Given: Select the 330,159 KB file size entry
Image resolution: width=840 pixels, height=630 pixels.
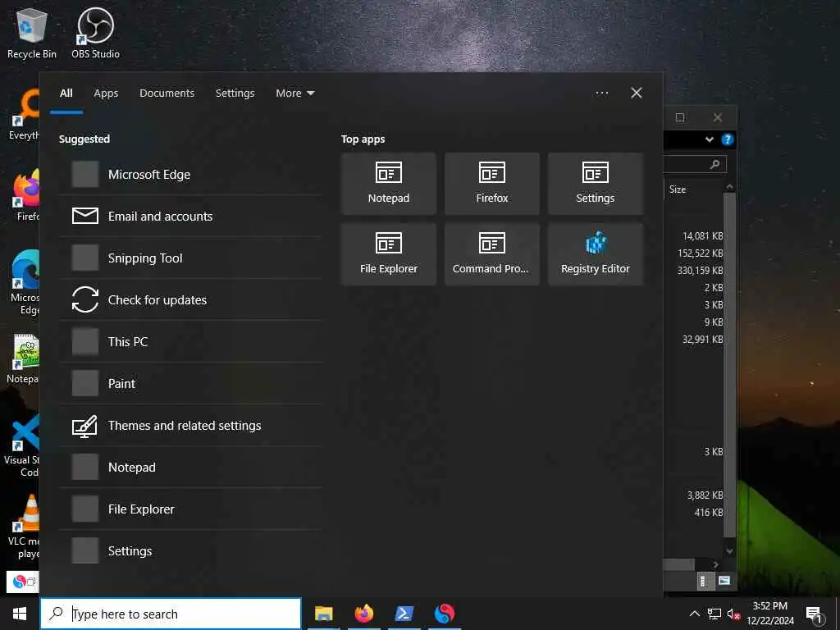Looking at the screenshot, I should 700,271.
